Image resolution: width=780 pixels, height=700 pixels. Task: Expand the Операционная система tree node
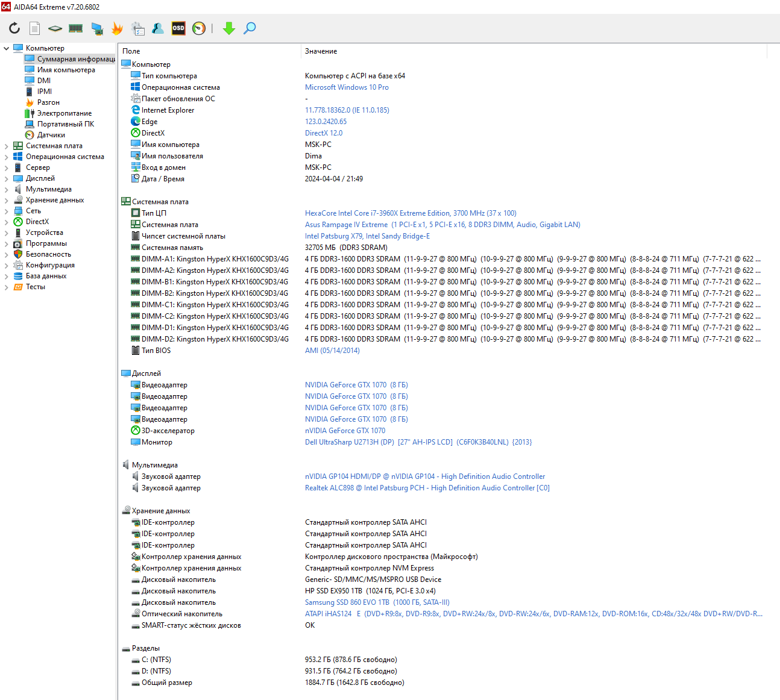tap(6, 157)
